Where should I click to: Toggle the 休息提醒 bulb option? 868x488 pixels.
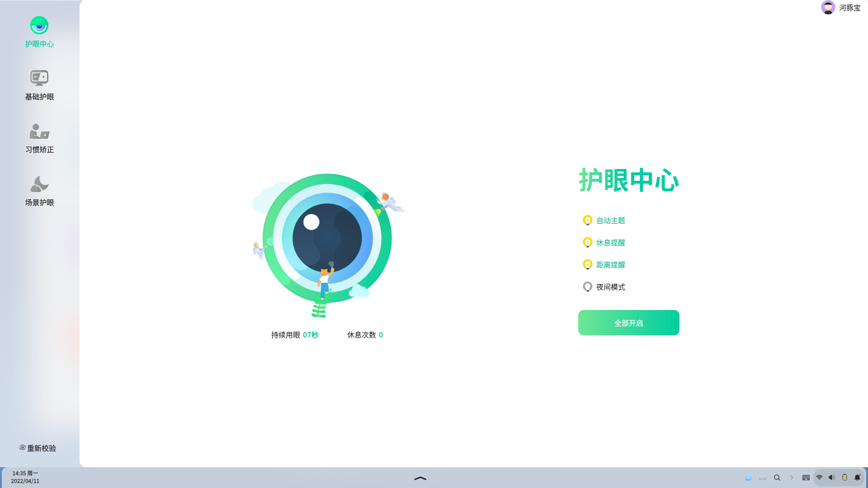point(604,243)
